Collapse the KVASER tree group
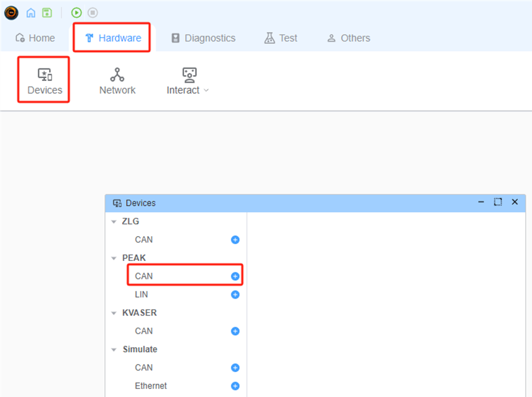This screenshot has height=397, width=532. coord(114,313)
